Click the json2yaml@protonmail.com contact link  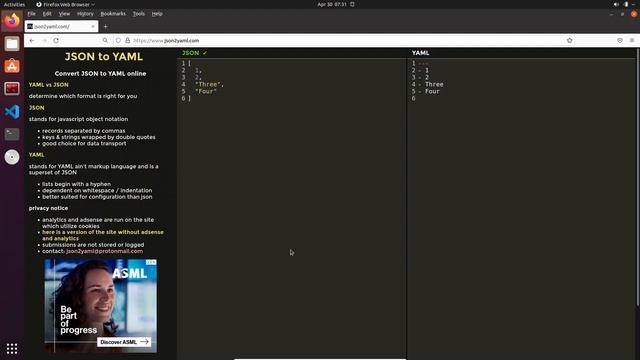tap(104, 251)
